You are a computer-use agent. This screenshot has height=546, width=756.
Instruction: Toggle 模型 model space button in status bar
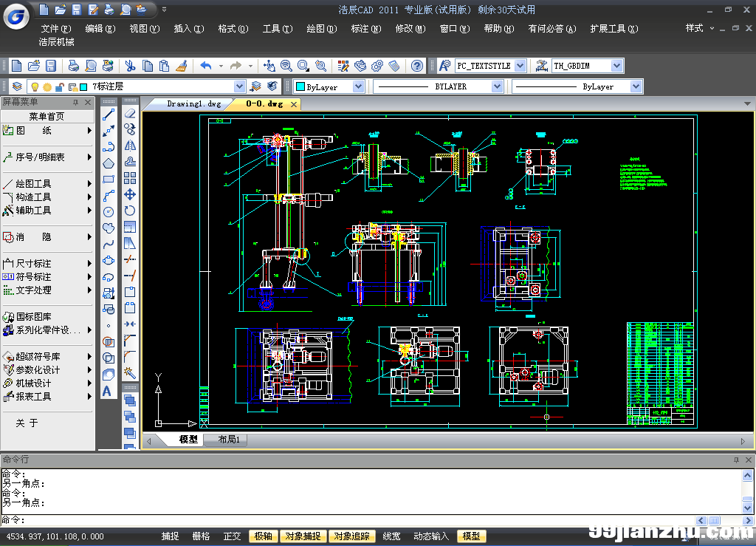tap(471, 536)
